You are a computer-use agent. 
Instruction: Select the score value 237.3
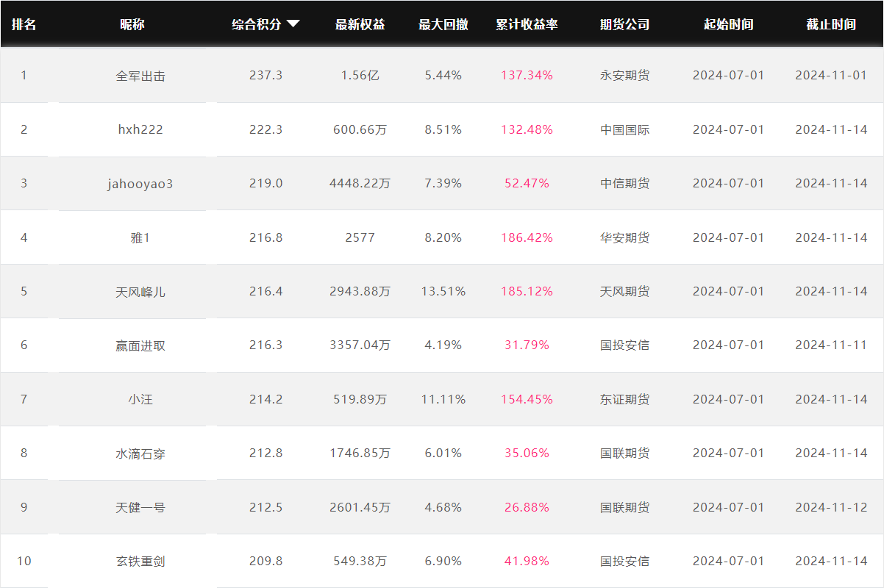click(x=266, y=76)
